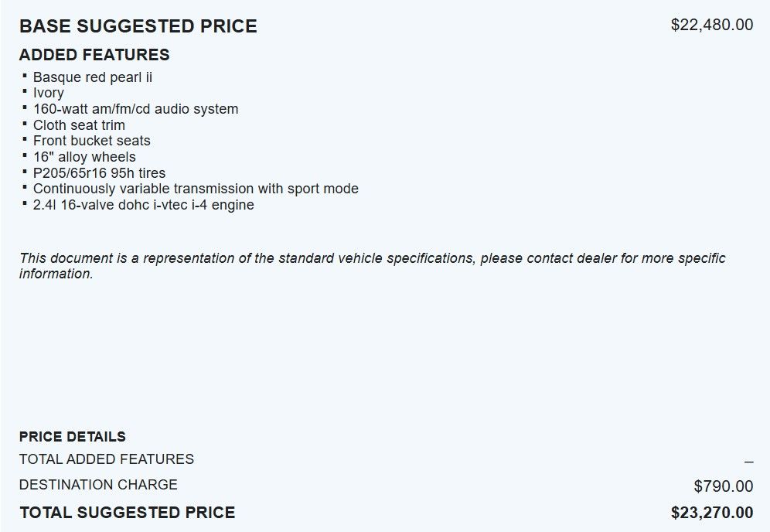Select the Ivory feature item

(x=49, y=93)
